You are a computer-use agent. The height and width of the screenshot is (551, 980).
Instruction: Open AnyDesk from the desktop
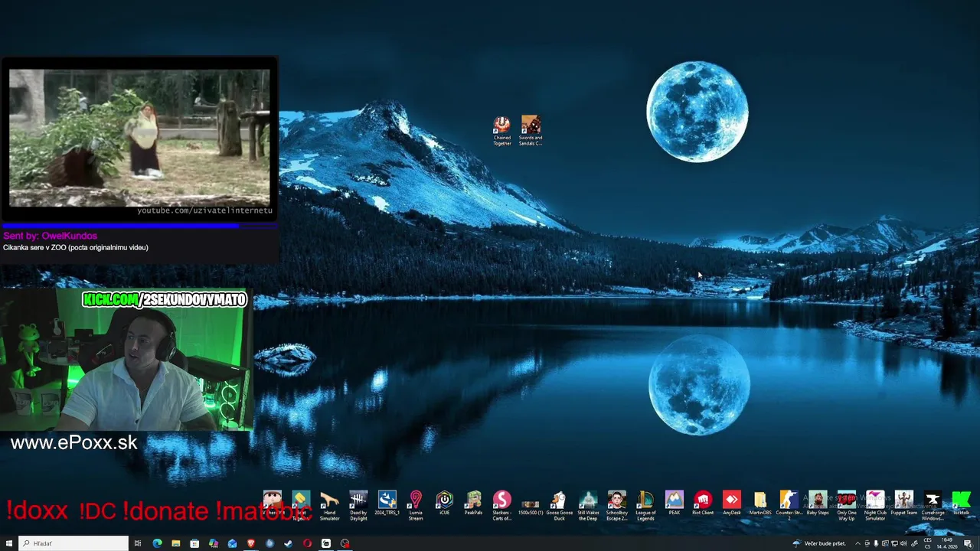pyautogui.click(x=731, y=504)
